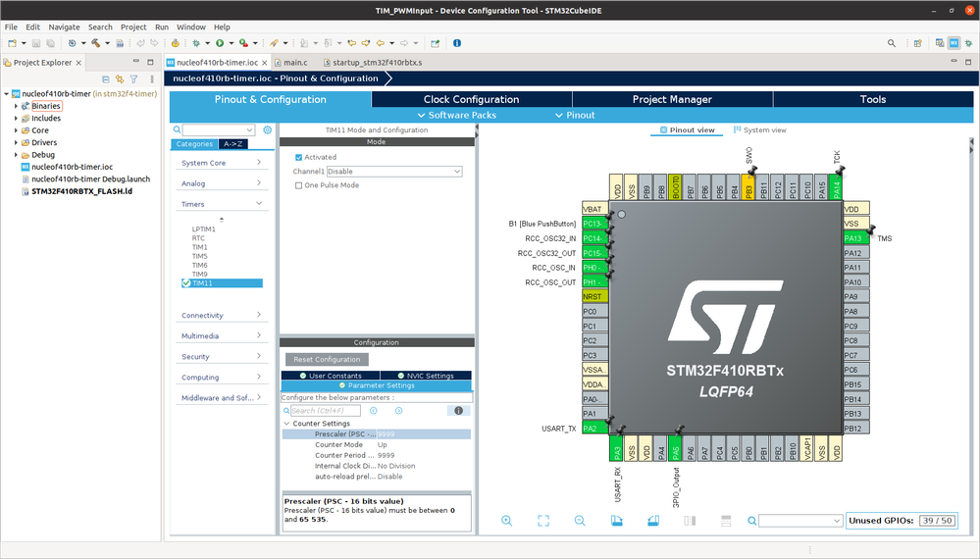Click the open external tool icon in toolbar
The width and height of the screenshot is (980, 559).
pyautogui.click(x=435, y=43)
